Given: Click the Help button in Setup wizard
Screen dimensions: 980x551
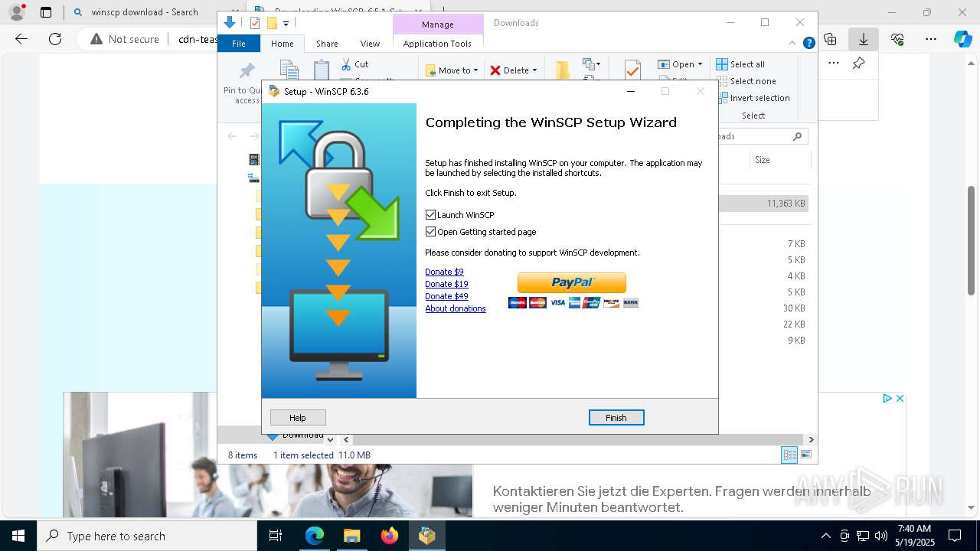Looking at the screenshot, I should click(x=298, y=418).
